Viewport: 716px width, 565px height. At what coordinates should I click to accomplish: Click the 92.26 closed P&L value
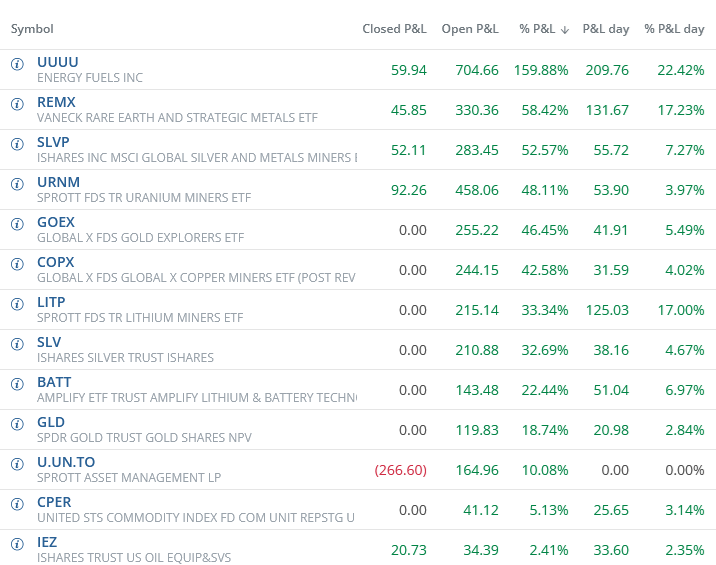pos(409,190)
